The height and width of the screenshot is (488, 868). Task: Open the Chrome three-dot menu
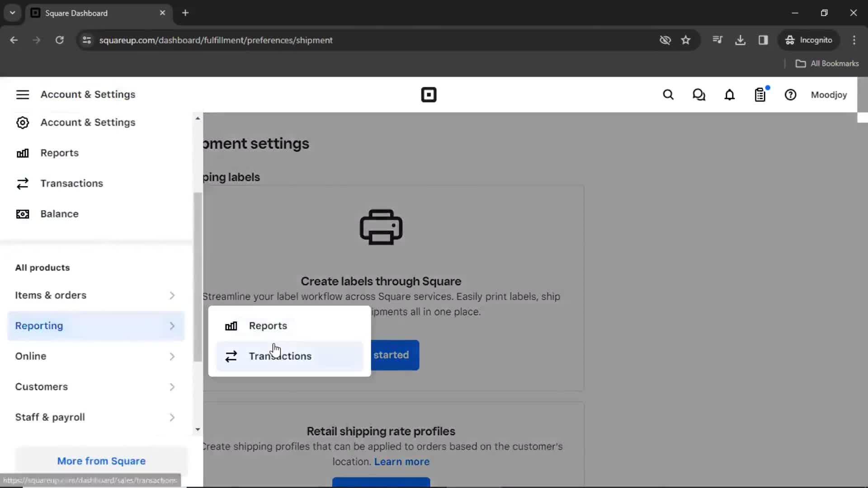tap(854, 40)
